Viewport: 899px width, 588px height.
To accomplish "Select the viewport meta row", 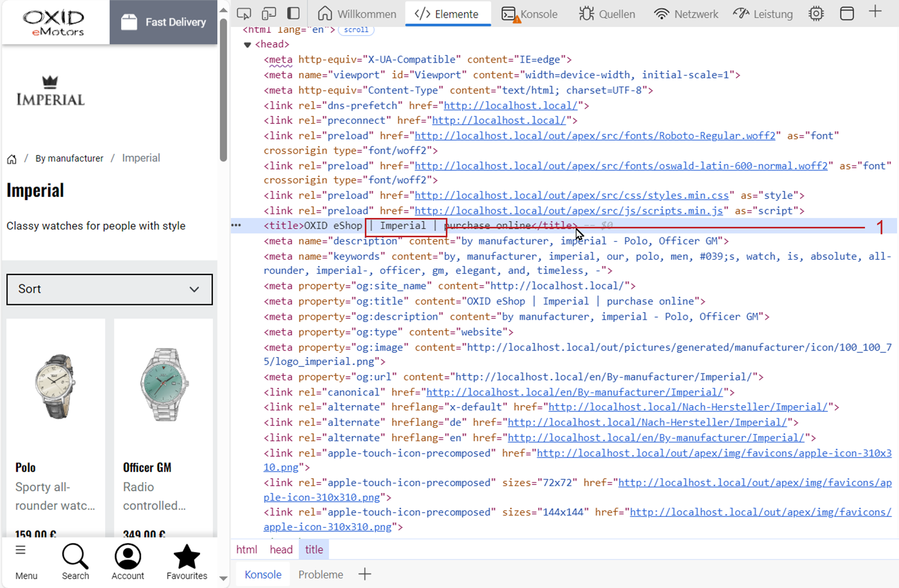I will pyautogui.click(x=502, y=75).
